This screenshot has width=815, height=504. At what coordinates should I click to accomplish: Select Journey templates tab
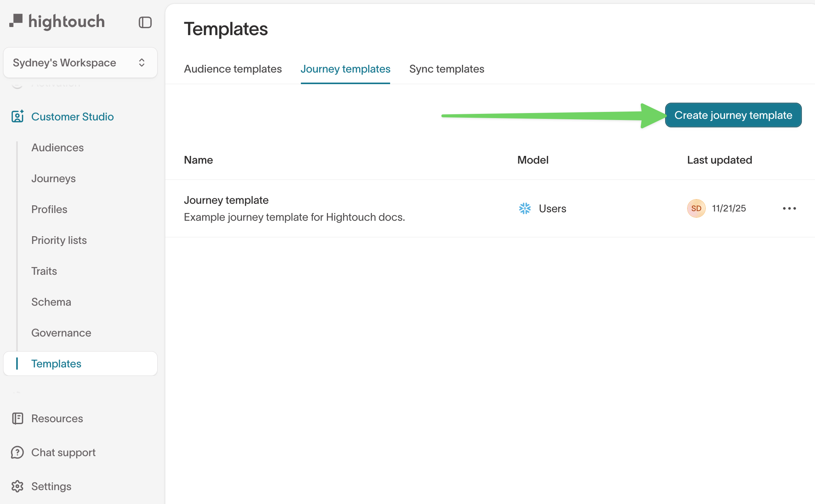pos(345,69)
